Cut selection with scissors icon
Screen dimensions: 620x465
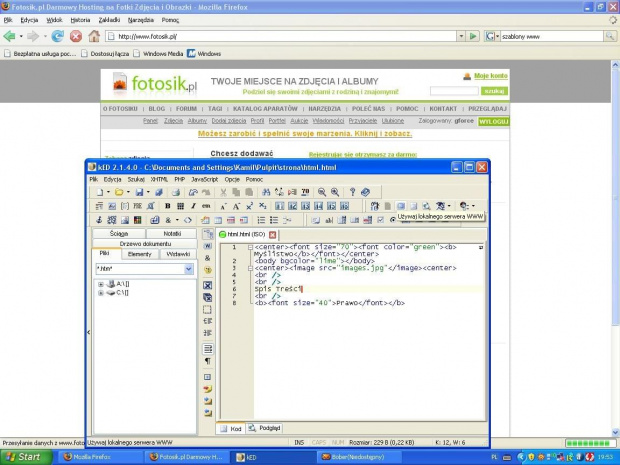point(223,192)
